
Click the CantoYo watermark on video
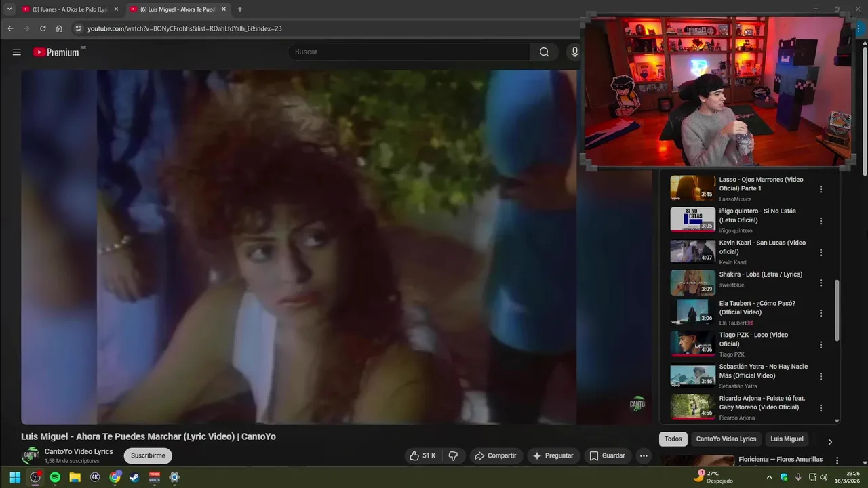637,404
